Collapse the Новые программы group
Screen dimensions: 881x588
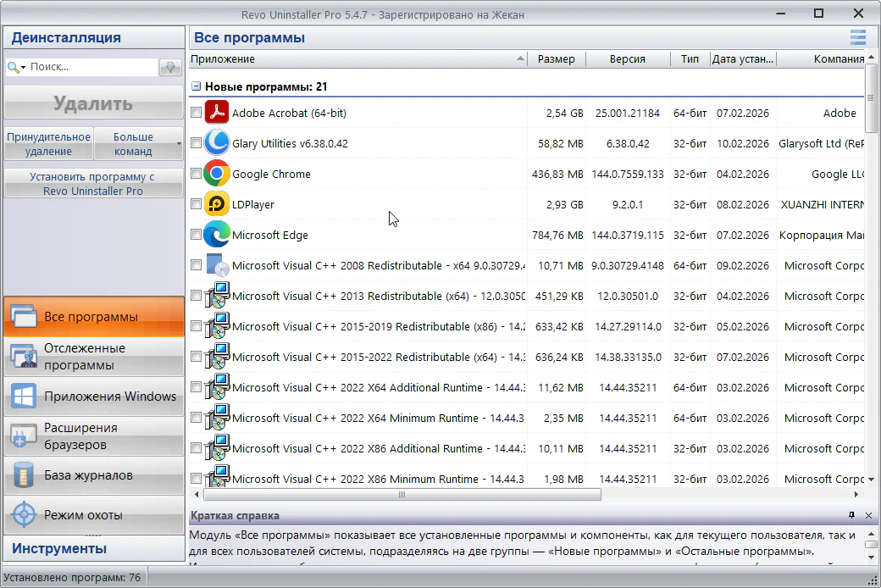coord(196,86)
